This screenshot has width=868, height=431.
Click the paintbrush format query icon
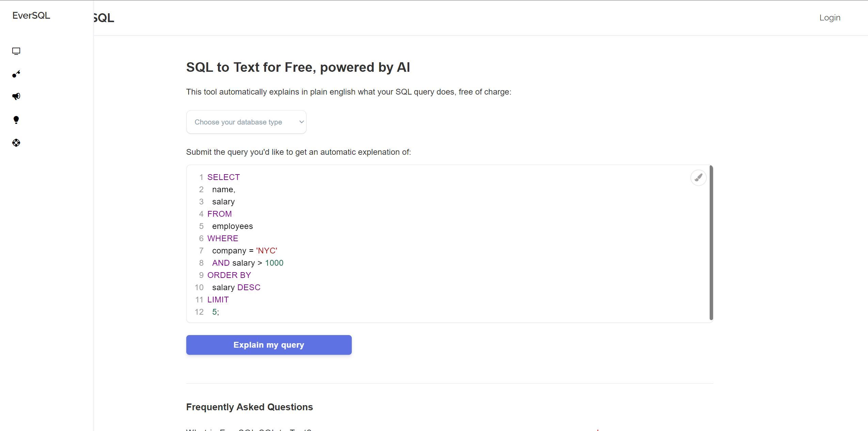[698, 178]
